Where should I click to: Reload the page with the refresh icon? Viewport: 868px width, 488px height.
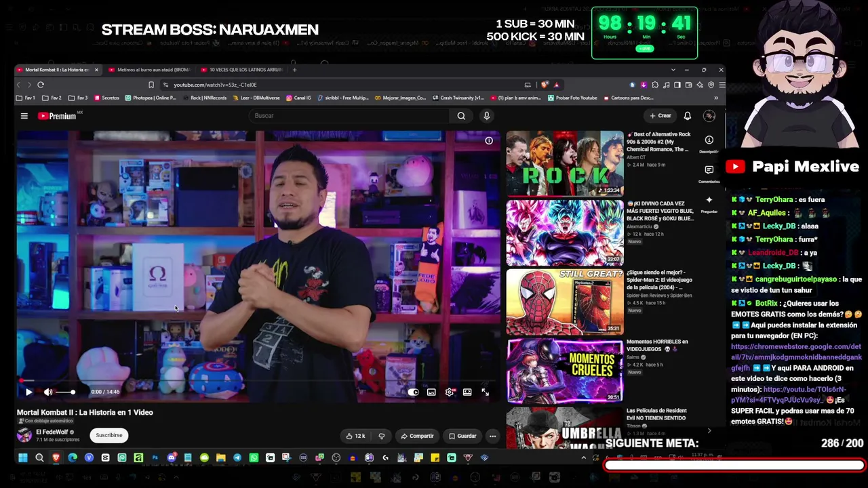tap(41, 85)
